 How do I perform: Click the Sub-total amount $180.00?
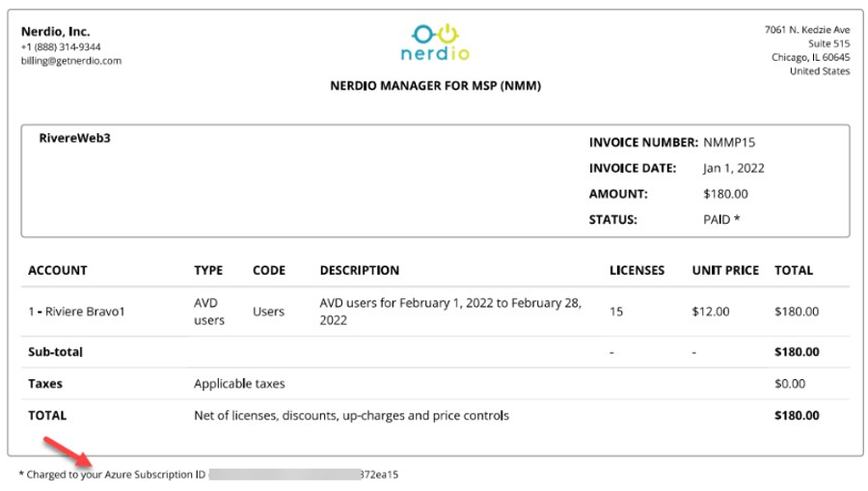pos(797,352)
